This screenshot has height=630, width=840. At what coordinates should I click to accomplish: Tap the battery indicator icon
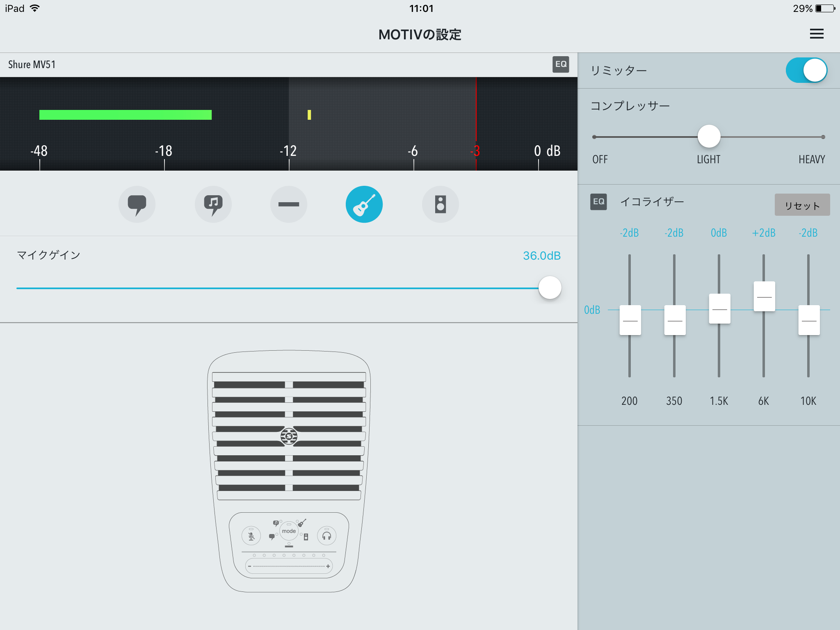(x=825, y=8)
